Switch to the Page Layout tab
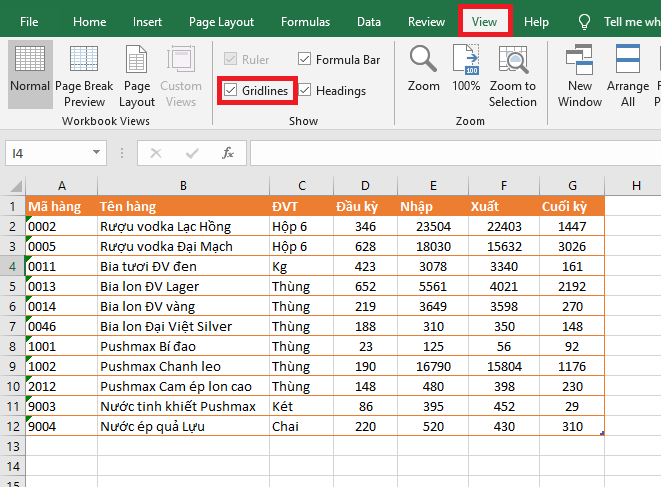This screenshot has width=661, height=487. tap(221, 22)
